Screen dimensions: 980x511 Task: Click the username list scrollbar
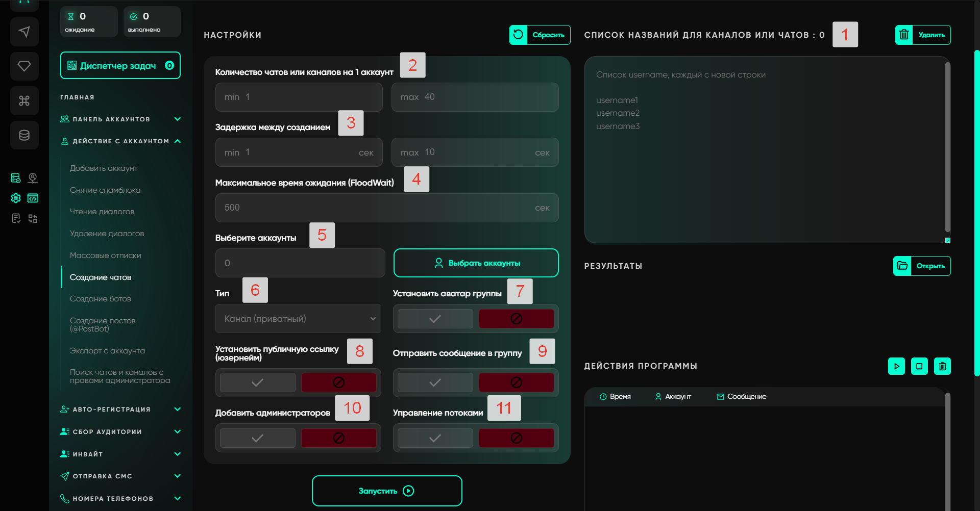tap(947, 148)
